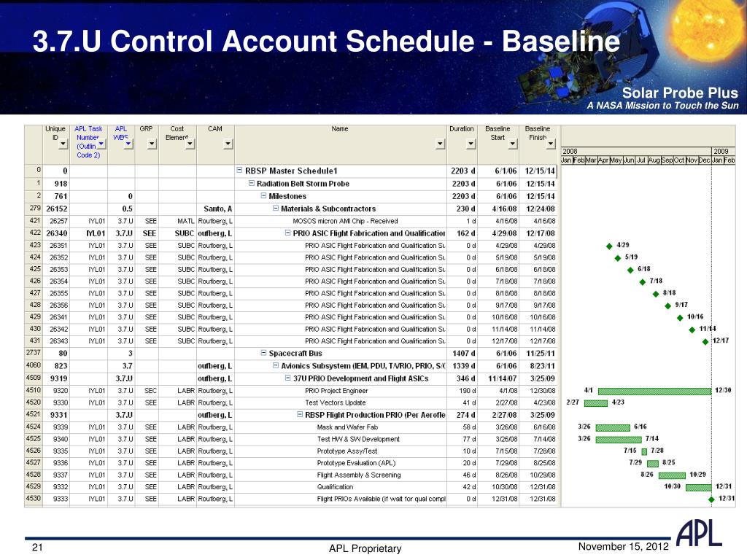Image resolution: width=747 pixels, height=560 pixels.
Task: Open the APL WBS column filter dropdown
Action: tap(128, 144)
